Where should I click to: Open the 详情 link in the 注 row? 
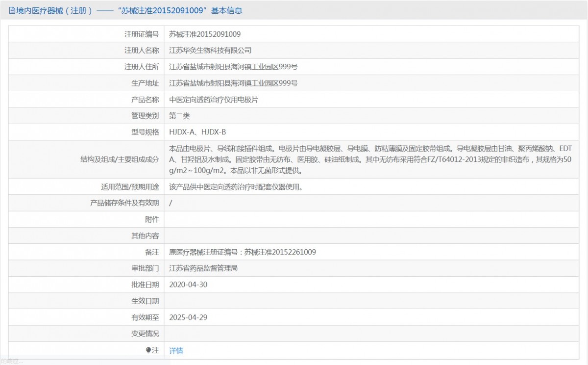[176, 351]
